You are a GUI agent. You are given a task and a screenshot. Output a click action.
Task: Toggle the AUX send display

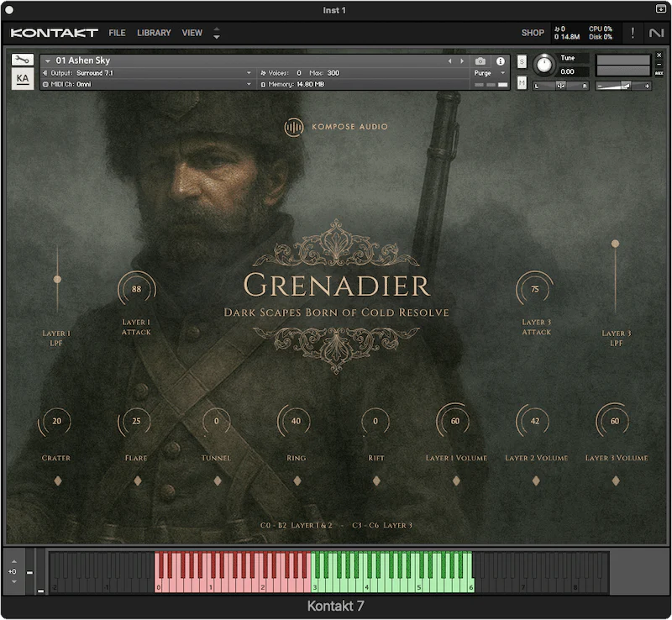[659, 73]
